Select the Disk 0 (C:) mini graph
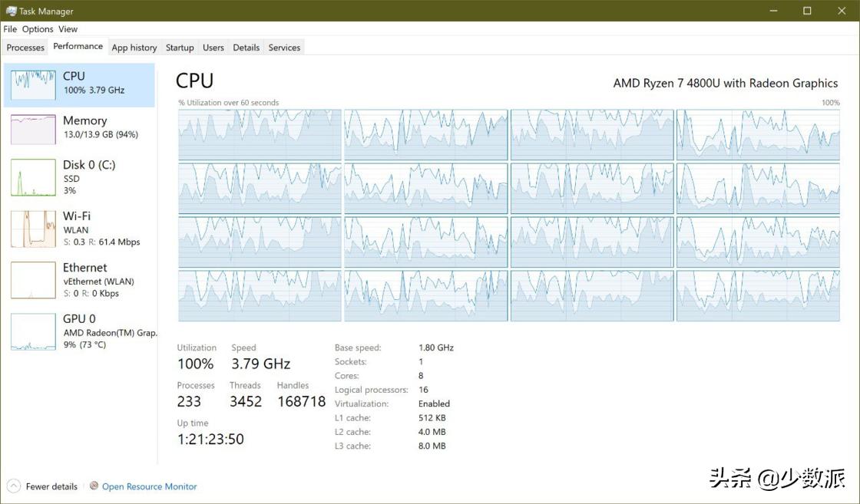The height and width of the screenshot is (504, 860). [x=34, y=177]
